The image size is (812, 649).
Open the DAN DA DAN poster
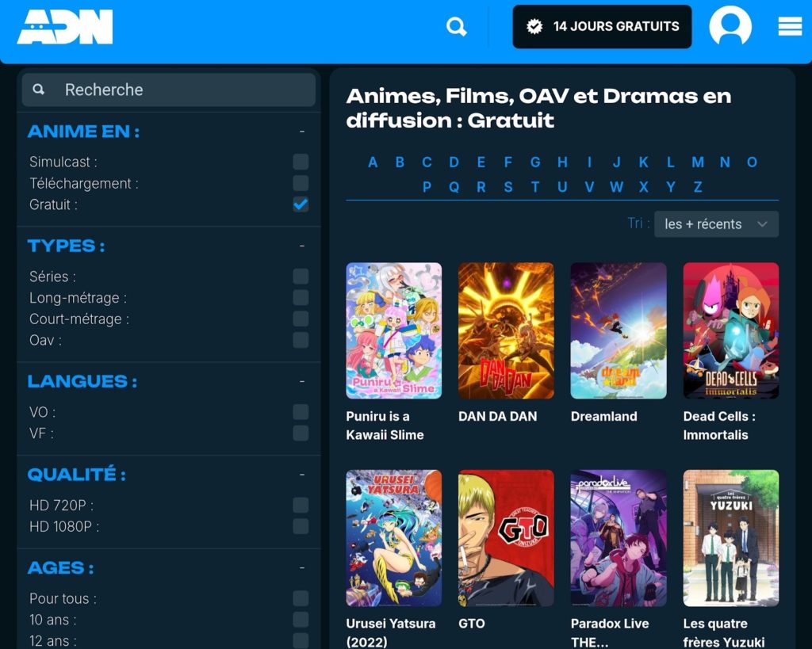pyautogui.click(x=506, y=330)
